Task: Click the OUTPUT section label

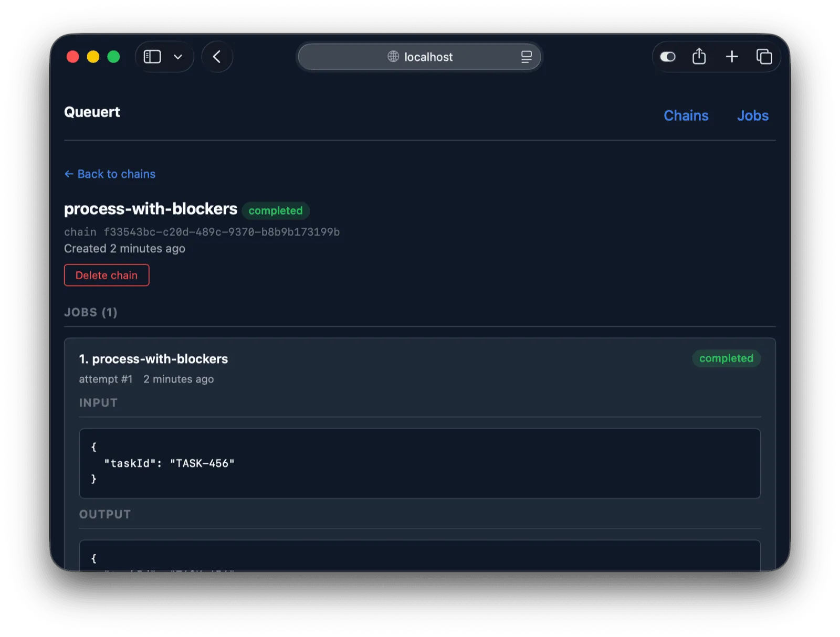Action: point(105,514)
